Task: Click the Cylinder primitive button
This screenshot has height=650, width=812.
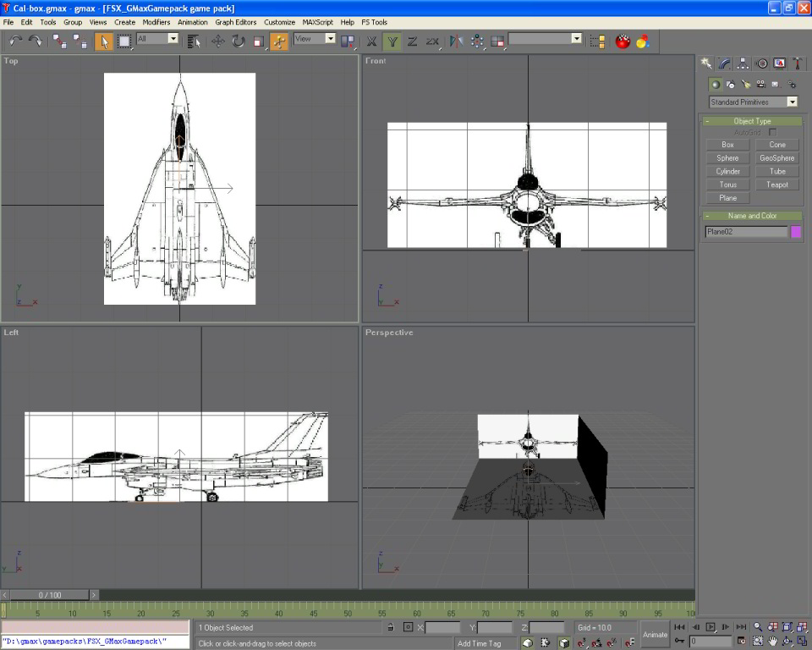Action: 727,171
